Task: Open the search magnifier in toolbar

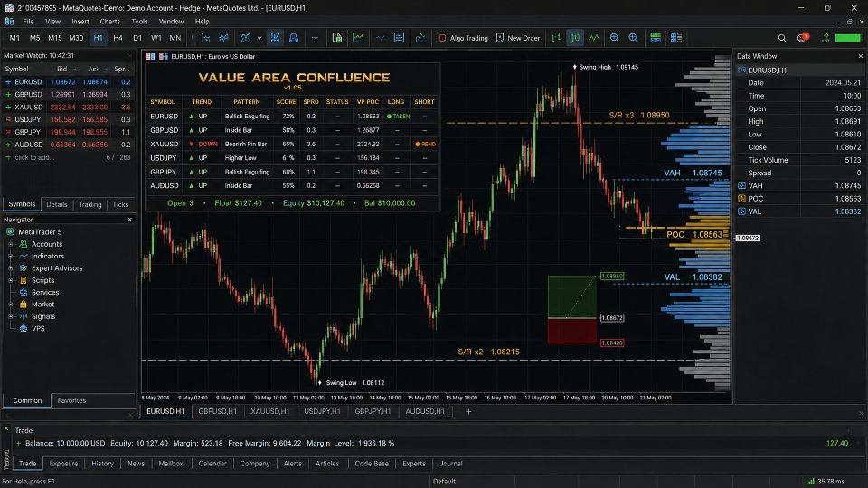Action: coord(781,38)
